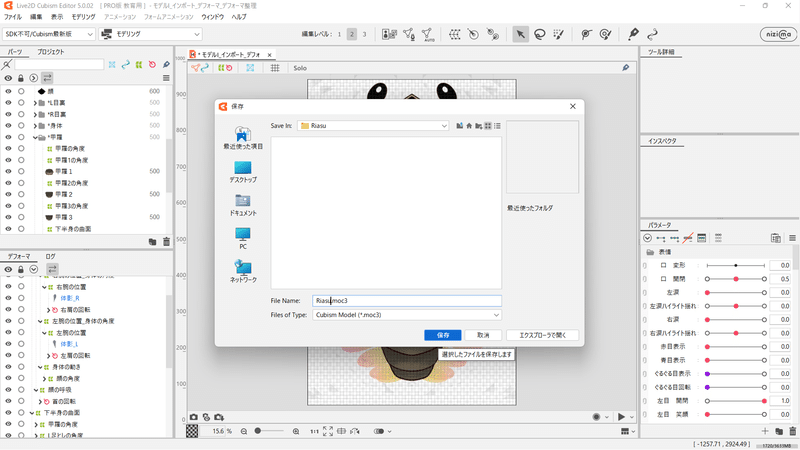Expand the *L目裏 folder

click(x=35, y=103)
